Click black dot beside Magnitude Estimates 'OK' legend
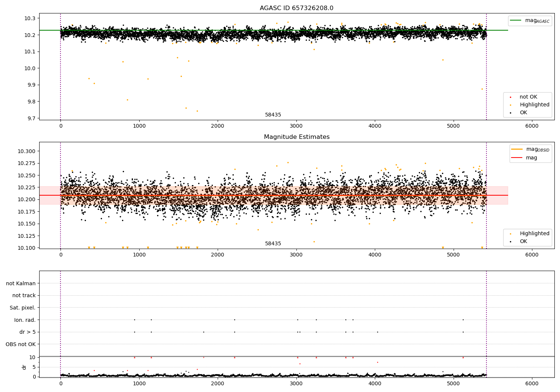The image size is (560, 392). 510,242
